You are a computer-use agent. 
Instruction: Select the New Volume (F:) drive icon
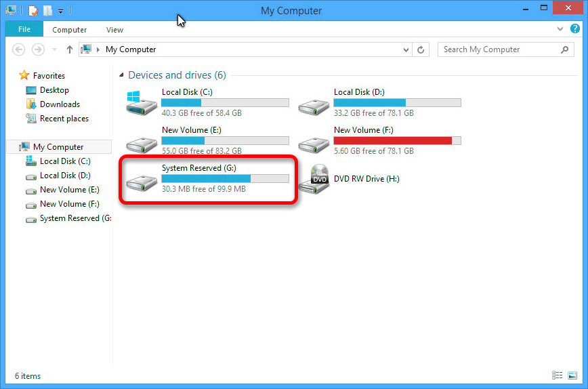pos(314,144)
